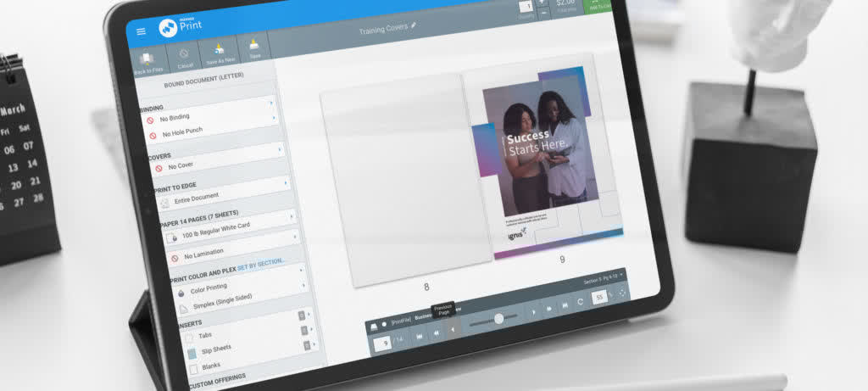Expand the 100 lb Regular White Card chevron
The width and height of the screenshot is (868, 391).
click(x=292, y=218)
